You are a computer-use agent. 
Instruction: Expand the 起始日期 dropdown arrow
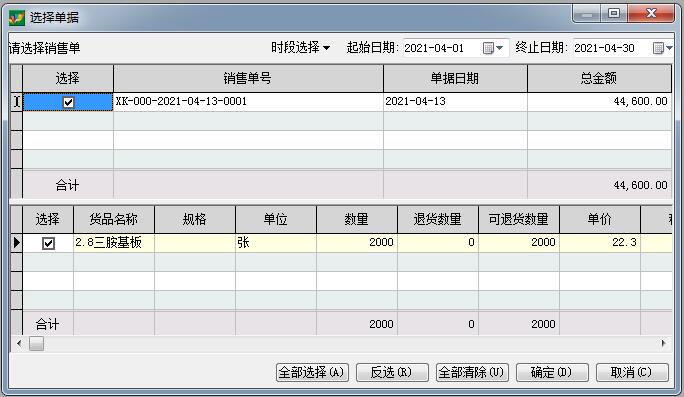[500, 48]
